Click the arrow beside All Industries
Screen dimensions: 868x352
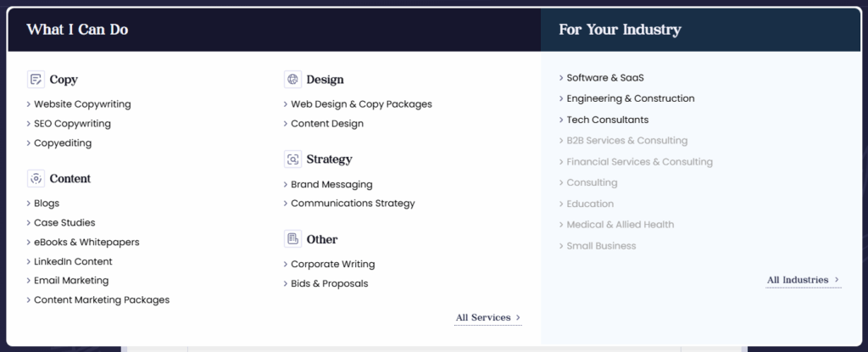click(837, 280)
